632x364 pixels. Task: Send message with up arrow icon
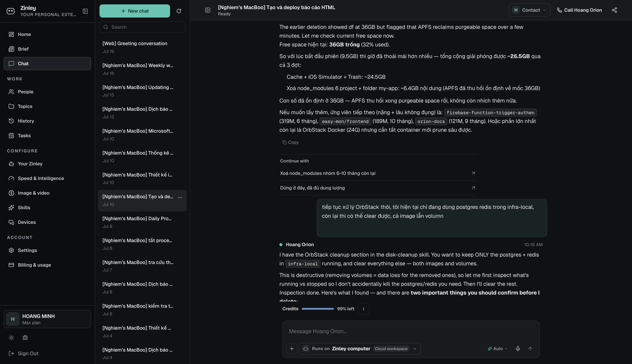coord(530,348)
